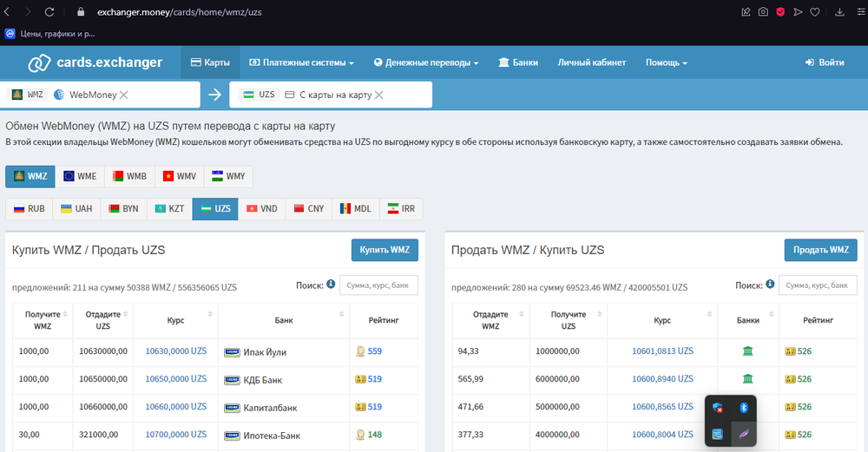This screenshot has width=868, height=452.
Task: Remove WebMoney selection with its X
Action: coord(123,95)
